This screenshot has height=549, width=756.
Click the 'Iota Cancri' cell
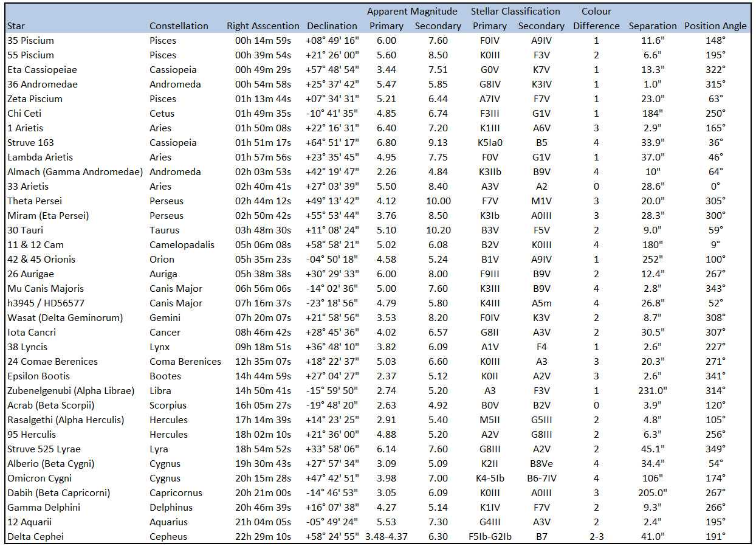click(x=32, y=333)
